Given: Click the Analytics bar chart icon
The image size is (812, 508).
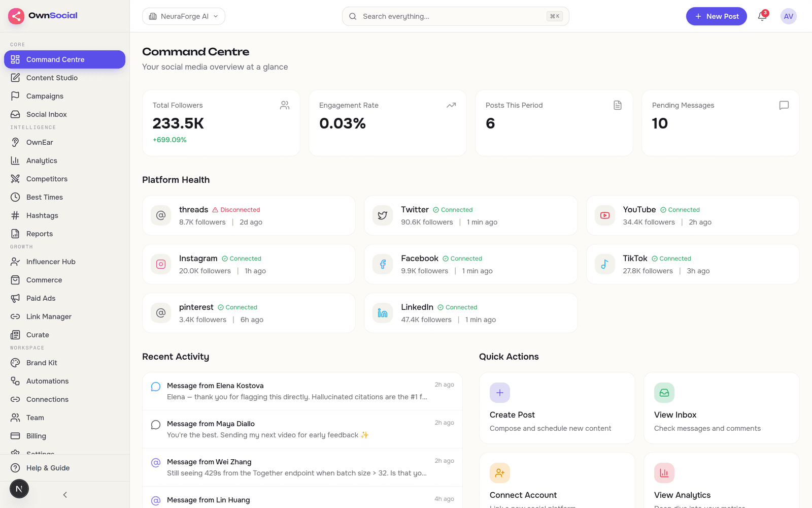Looking at the screenshot, I should (x=15, y=161).
